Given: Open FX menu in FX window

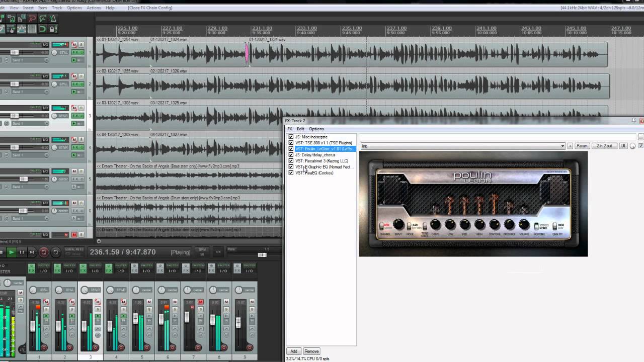Looking at the screenshot, I should [x=290, y=129].
